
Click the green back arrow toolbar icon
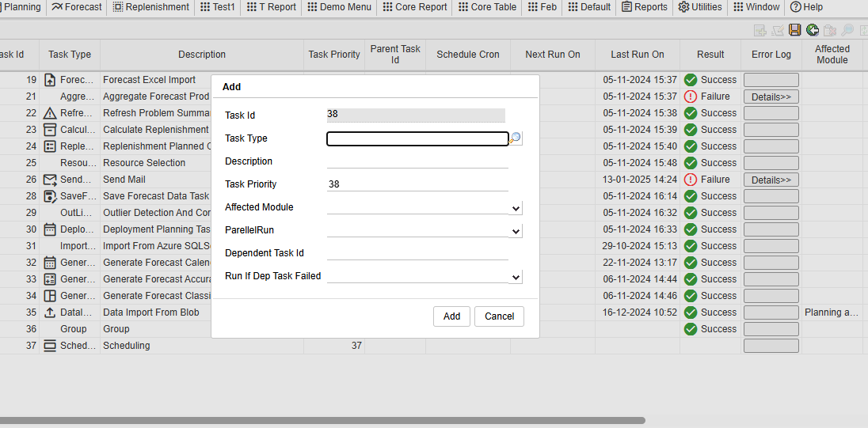(813, 30)
